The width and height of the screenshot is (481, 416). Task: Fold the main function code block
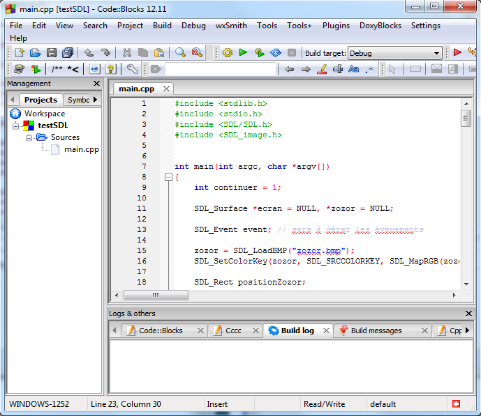169,177
